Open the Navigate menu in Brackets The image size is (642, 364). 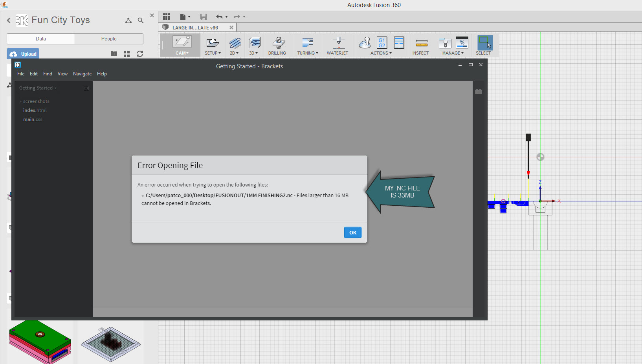[82, 74]
